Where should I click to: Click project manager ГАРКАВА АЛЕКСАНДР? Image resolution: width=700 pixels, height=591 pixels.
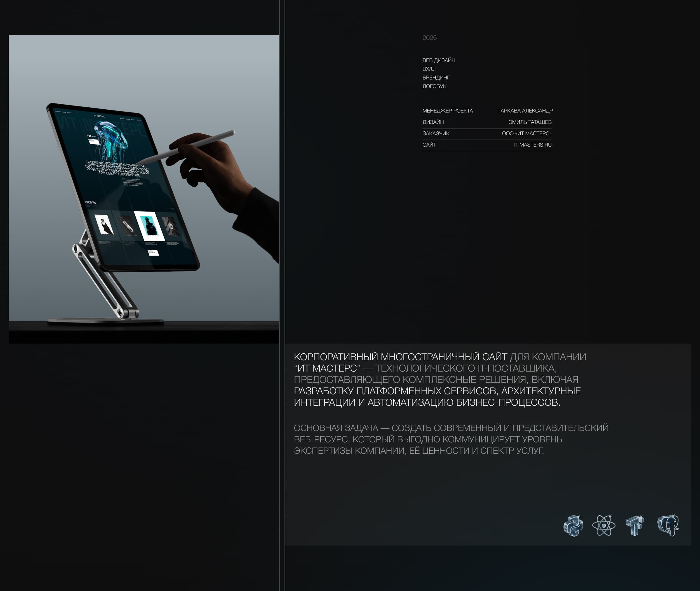(x=525, y=110)
